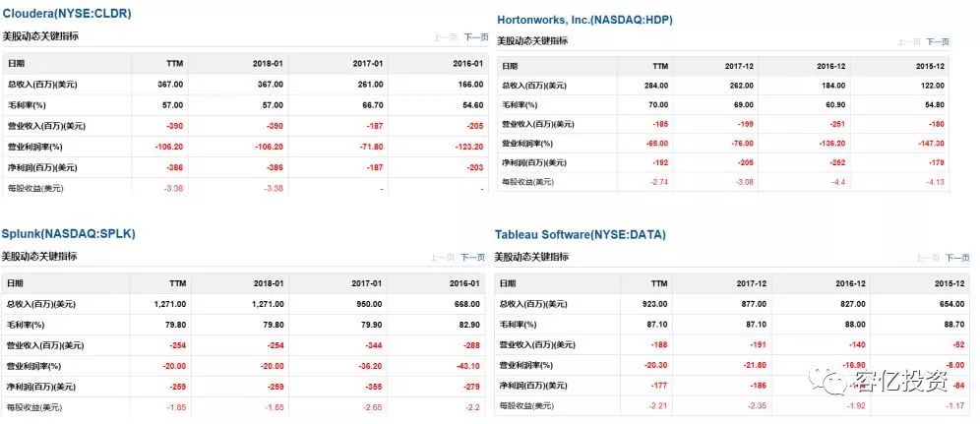
Task: Go to next page in Splunk table
Action: 472,258
